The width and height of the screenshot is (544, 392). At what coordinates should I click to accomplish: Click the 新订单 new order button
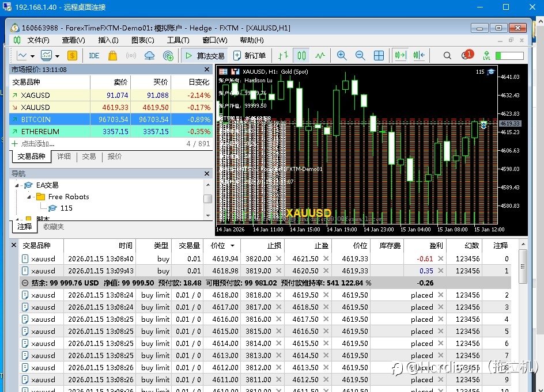(x=250, y=56)
